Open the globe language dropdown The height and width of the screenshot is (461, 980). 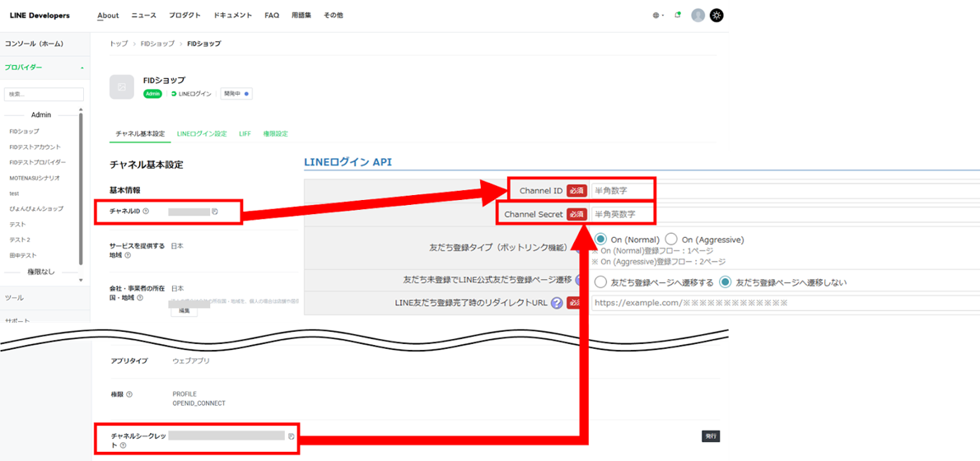pos(658,15)
